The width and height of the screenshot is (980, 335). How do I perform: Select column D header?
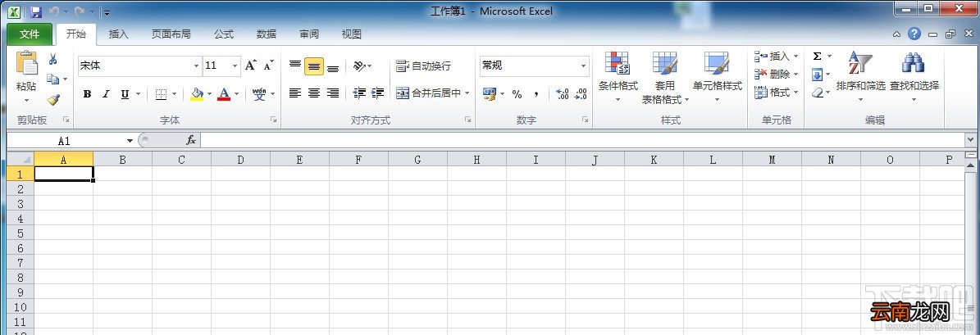[x=240, y=160]
